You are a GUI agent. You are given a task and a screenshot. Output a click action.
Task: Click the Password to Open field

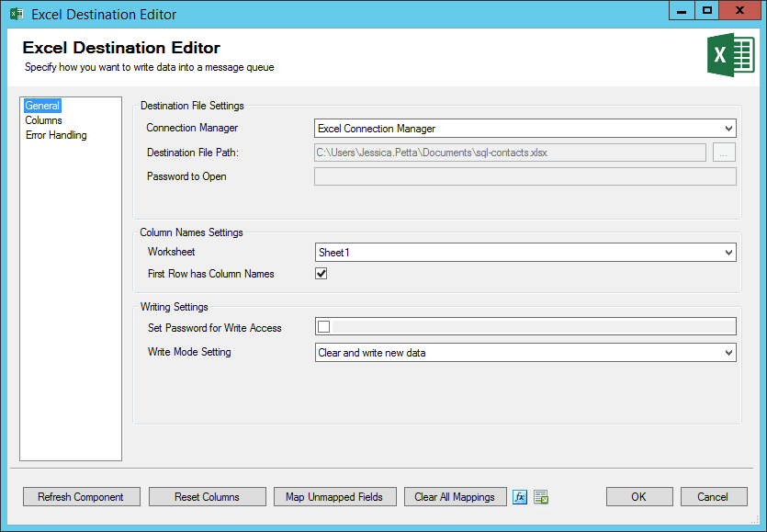click(x=524, y=175)
